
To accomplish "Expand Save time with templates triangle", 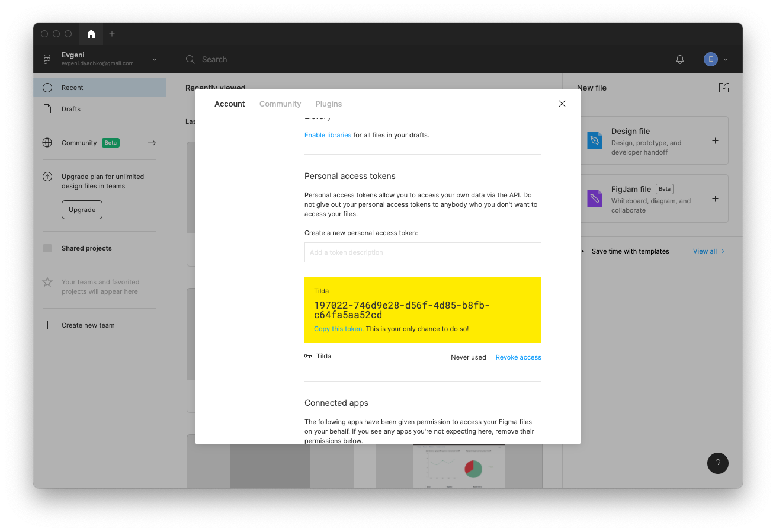I will tap(583, 251).
